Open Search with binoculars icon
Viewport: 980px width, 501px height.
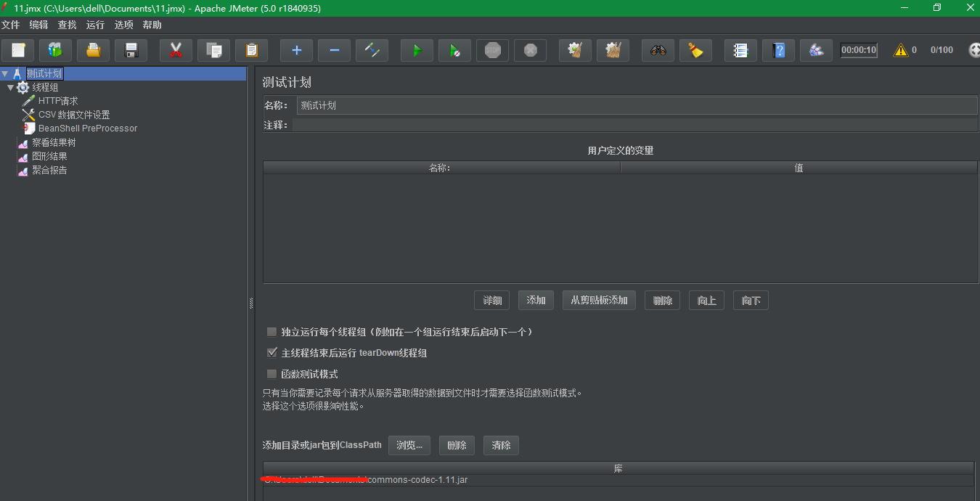[658, 50]
